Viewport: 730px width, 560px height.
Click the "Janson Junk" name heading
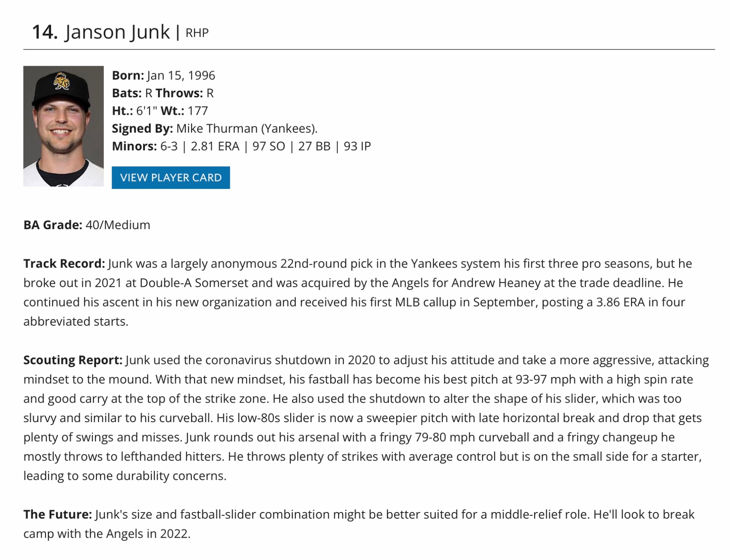click(x=117, y=32)
